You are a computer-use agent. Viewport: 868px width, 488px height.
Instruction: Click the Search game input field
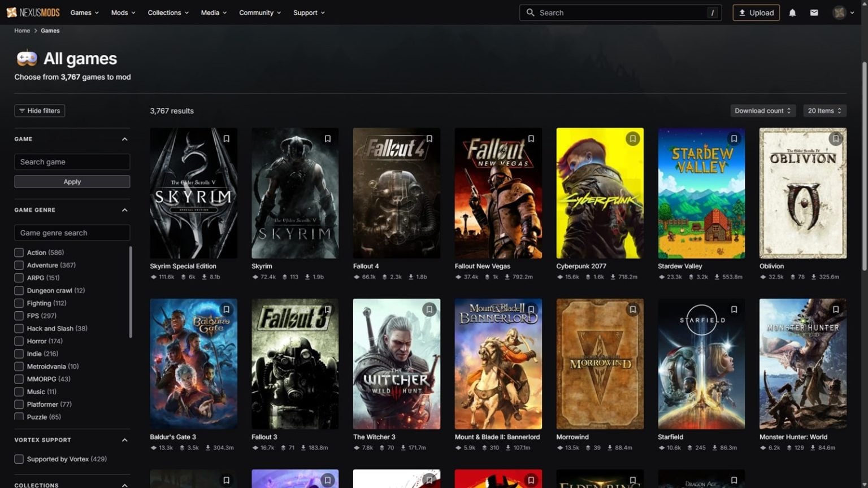[72, 162]
